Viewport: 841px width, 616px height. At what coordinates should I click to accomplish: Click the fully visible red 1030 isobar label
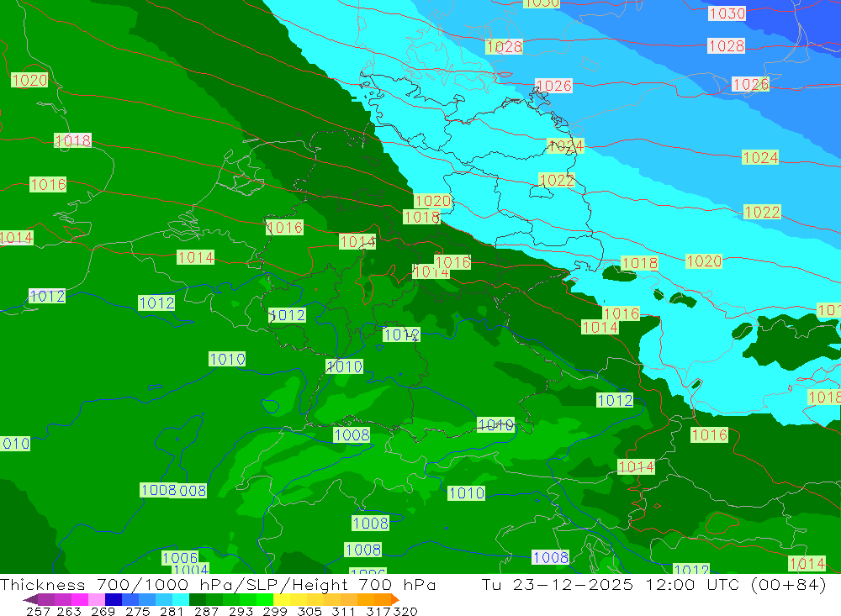[x=727, y=13]
